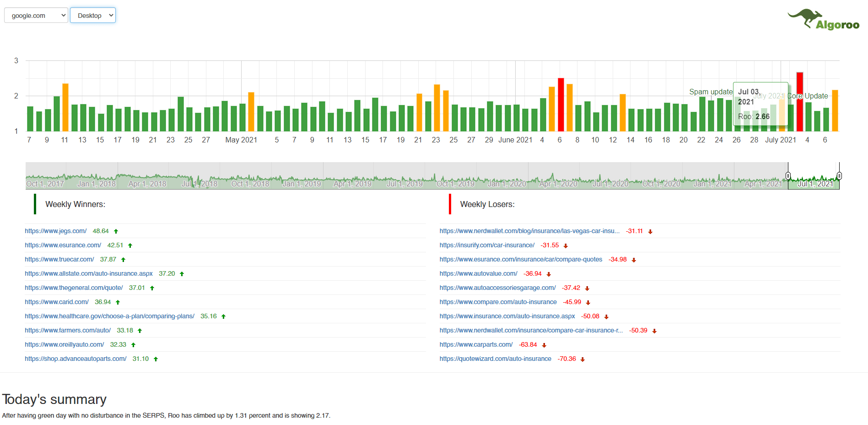The width and height of the screenshot is (868, 425).
Task: Click the green up arrow beside 32.33
Action: coord(134,345)
